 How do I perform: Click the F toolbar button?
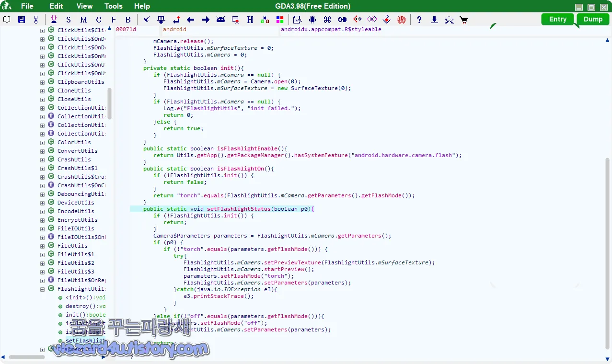114,20
